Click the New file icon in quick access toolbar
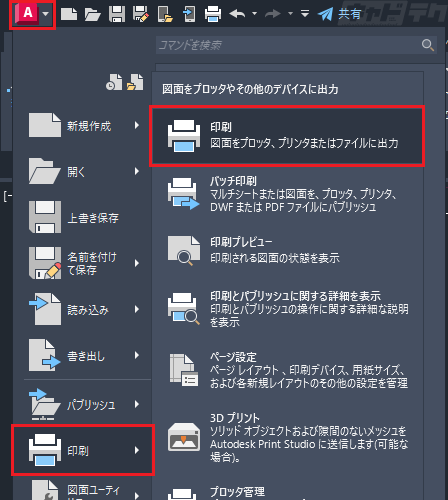Viewport: 448px width, 500px height. click(x=69, y=14)
